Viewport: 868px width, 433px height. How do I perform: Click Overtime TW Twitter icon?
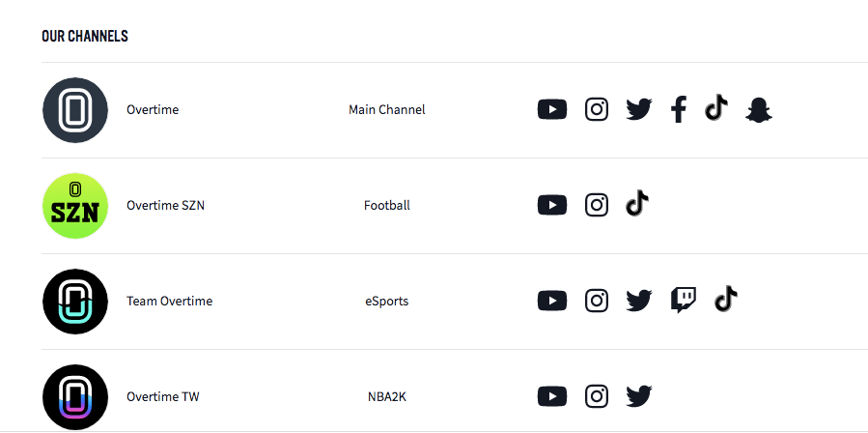click(638, 396)
